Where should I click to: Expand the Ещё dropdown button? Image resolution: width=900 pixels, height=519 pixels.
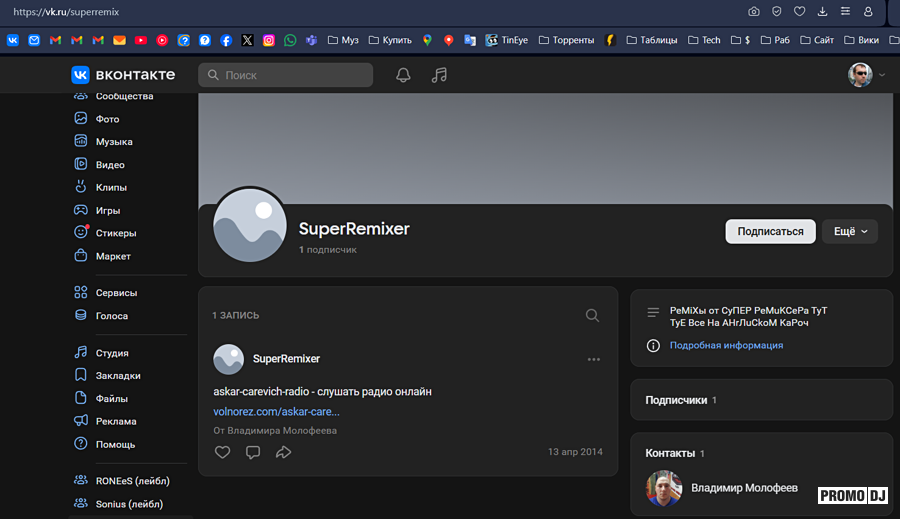(849, 231)
